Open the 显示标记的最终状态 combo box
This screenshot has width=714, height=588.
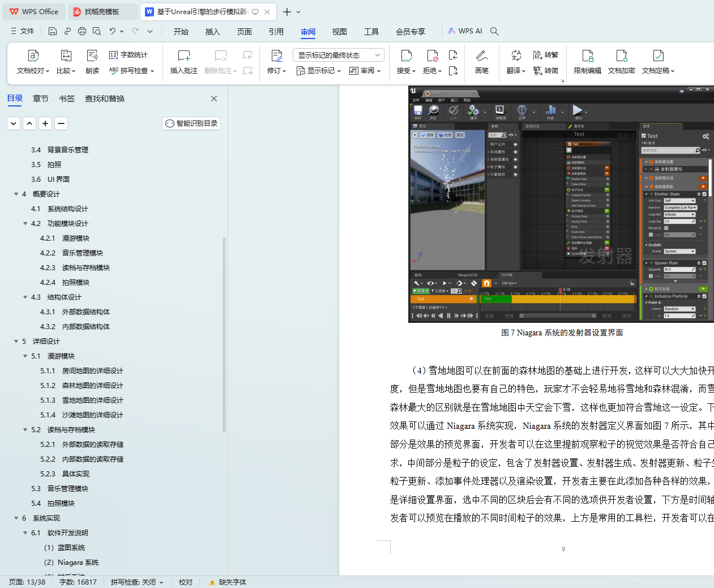(339, 55)
